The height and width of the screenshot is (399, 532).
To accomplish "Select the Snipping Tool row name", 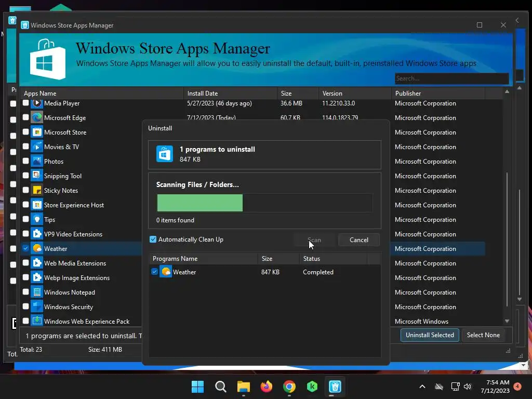I will tap(63, 176).
